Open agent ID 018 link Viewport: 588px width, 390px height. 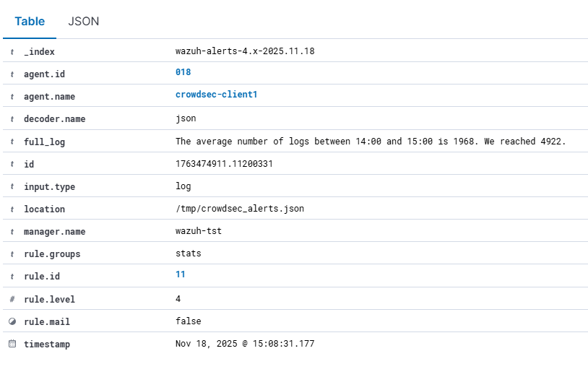pyautogui.click(x=183, y=72)
